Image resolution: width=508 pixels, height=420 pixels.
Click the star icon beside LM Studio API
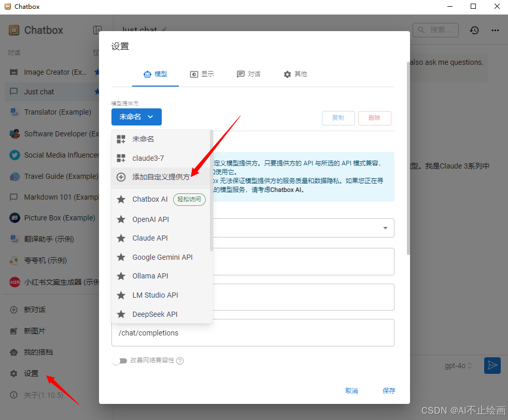tap(121, 295)
